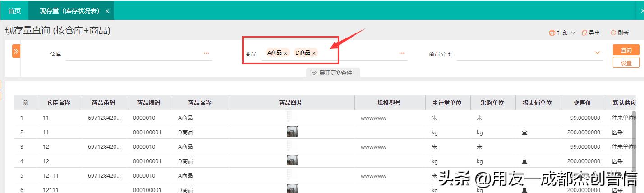The image size is (644, 193).
Task: Click 0000010 code in row 3
Action: click(x=144, y=147)
